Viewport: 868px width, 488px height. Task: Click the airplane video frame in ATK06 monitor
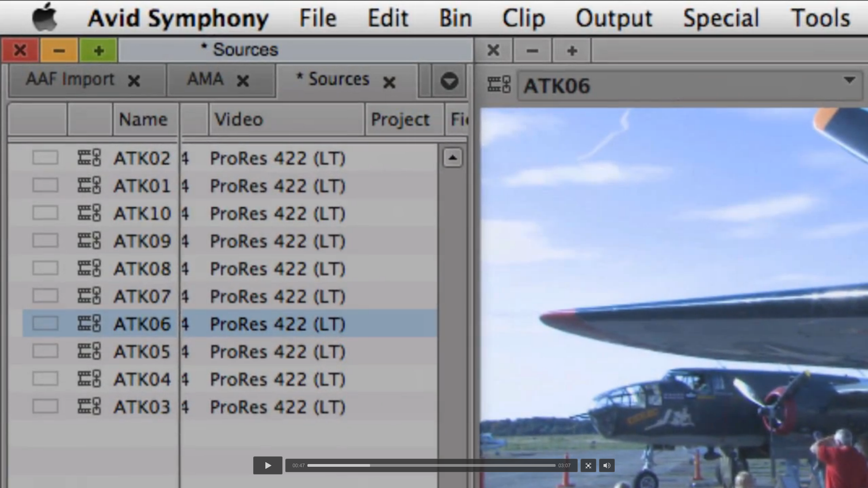(674, 297)
